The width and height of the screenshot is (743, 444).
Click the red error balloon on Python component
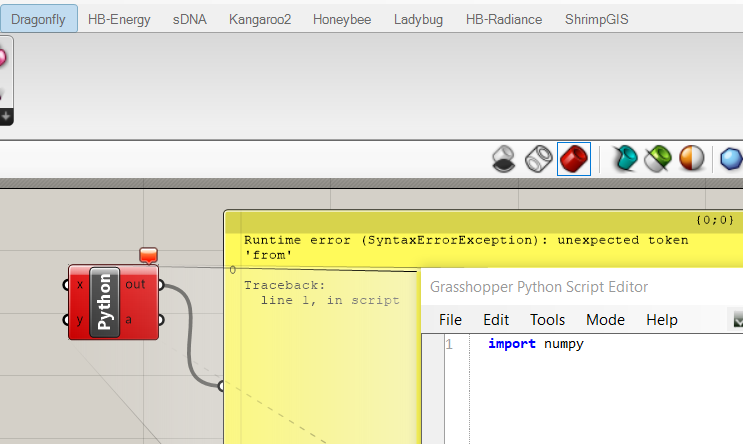click(148, 255)
